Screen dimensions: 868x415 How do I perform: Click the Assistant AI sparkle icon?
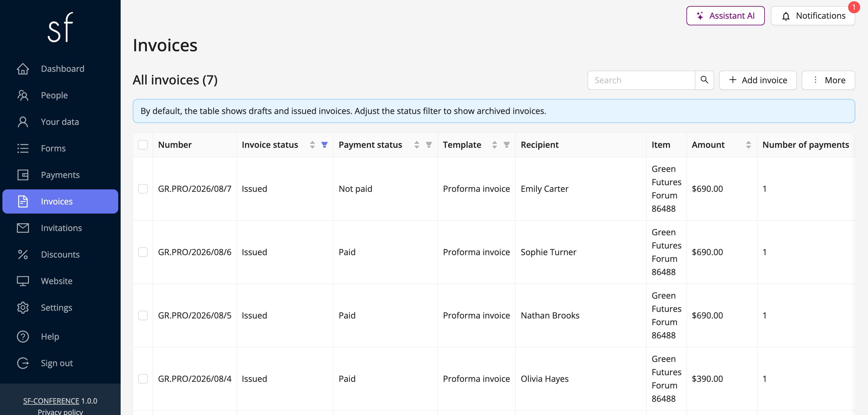[x=700, y=15]
